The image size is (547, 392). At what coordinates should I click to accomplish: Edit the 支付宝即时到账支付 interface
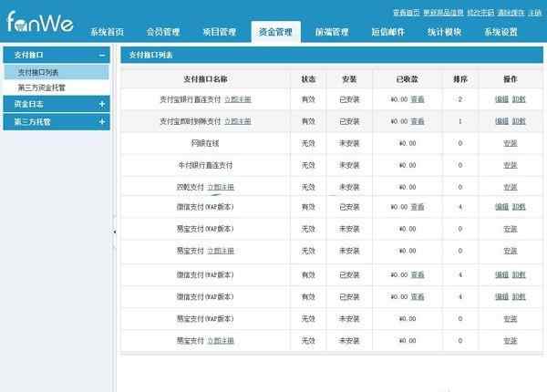(x=501, y=121)
